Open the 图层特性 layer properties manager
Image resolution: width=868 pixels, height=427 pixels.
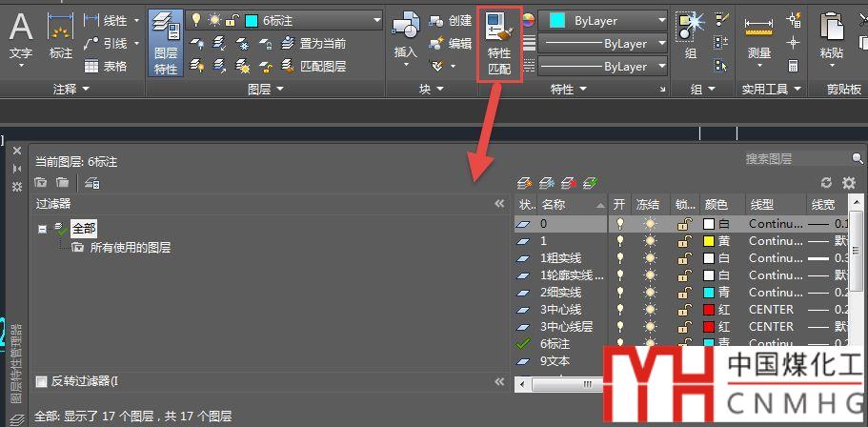pos(166,43)
